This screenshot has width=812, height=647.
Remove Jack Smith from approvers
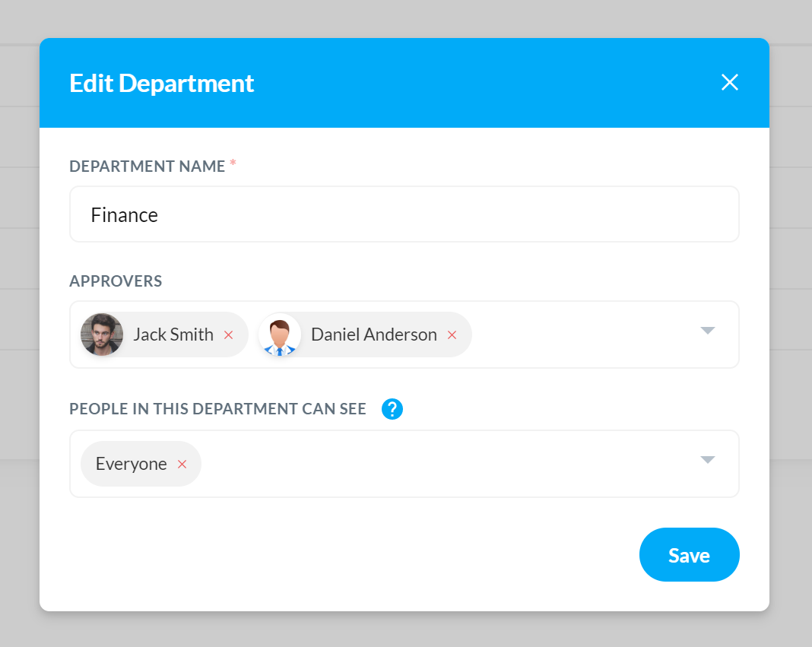pos(228,335)
